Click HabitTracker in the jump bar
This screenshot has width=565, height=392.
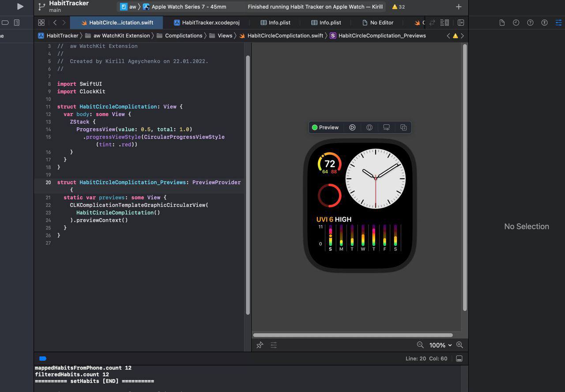[x=58, y=36]
